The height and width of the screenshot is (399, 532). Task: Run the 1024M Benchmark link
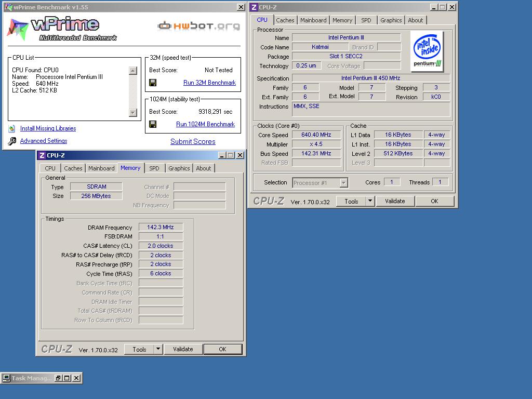click(x=205, y=124)
